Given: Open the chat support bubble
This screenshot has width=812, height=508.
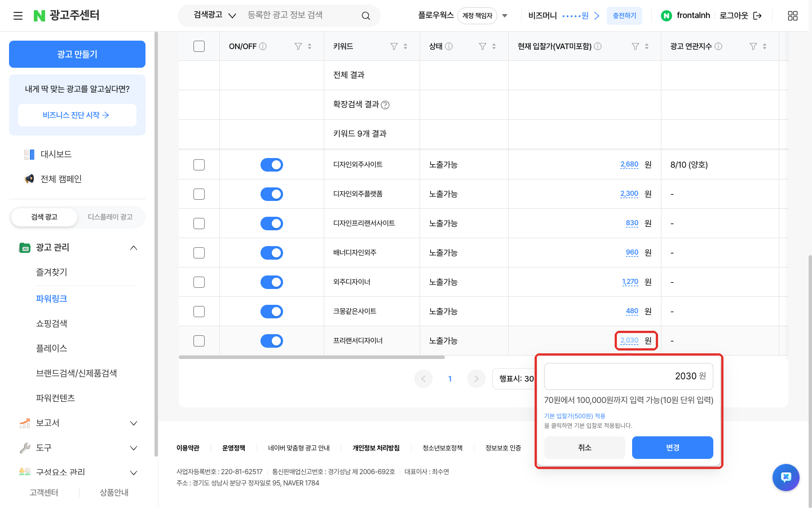Looking at the screenshot, I should [786, 478].
